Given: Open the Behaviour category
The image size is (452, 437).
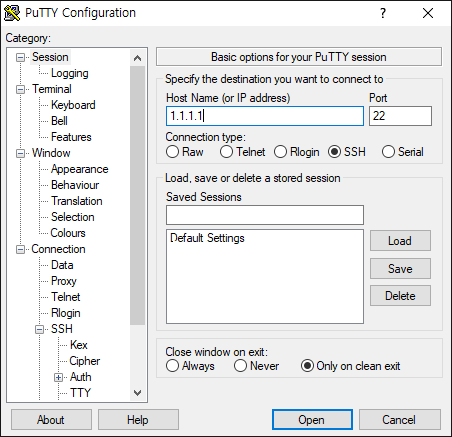Looking at the screenshot, I should [x=75, y=185].
